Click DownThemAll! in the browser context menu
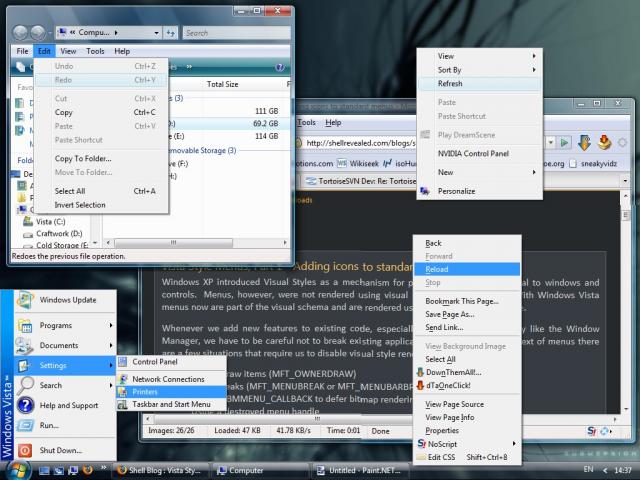 (467, 372)
